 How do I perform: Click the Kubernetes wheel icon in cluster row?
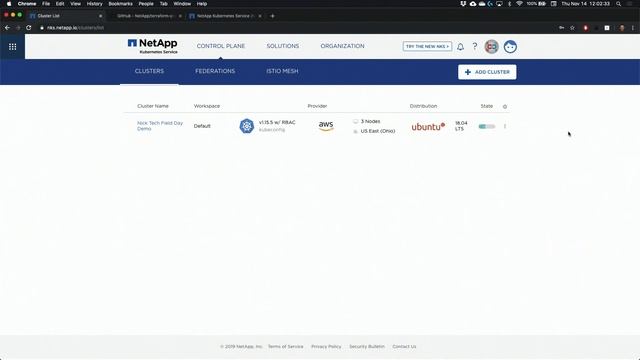pyautogui.click(x=247, y=126)
